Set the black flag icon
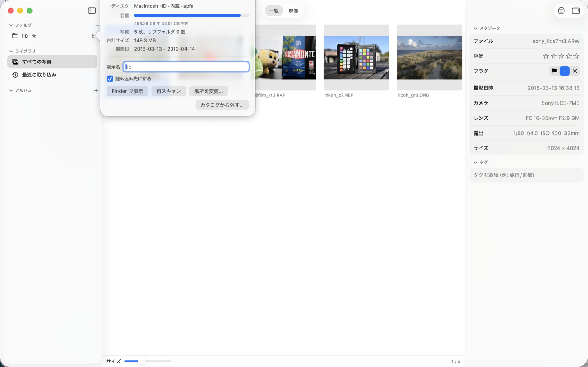This screenshot has height=367, width=588. coord(554,71)
